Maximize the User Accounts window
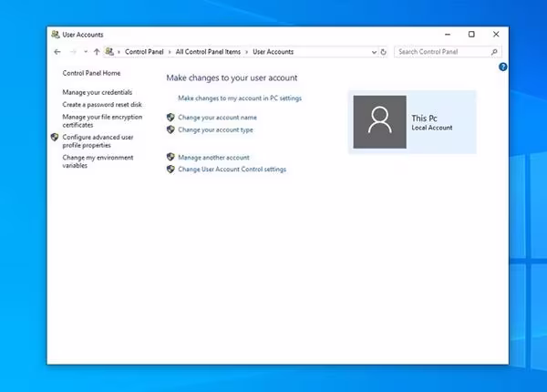The image size is (547, 392). pos(471,34)
